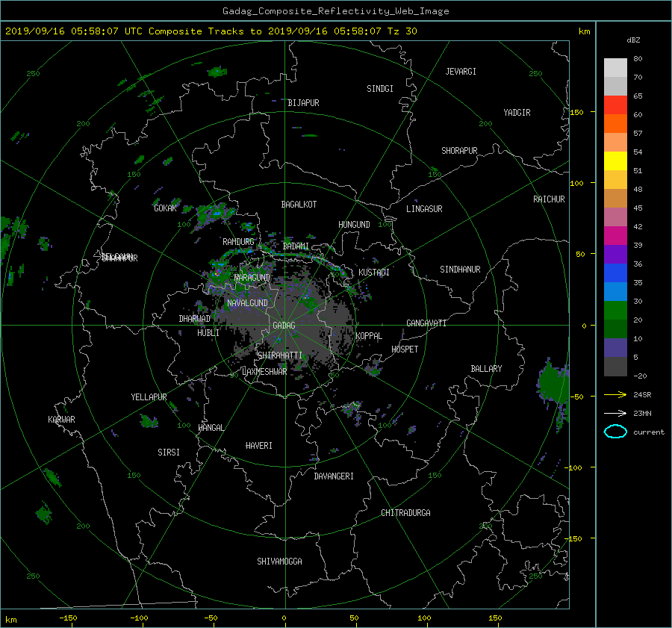Click the DHARWAD city label
Viewport: 672px width, 628px height.
tap(194, 319)
